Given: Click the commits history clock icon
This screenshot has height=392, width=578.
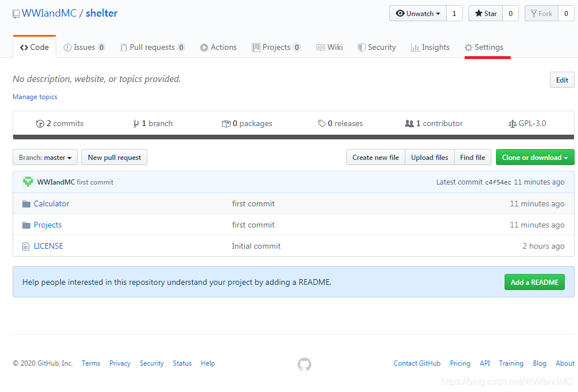Looking at the screenshot, I should pos(40,124).
